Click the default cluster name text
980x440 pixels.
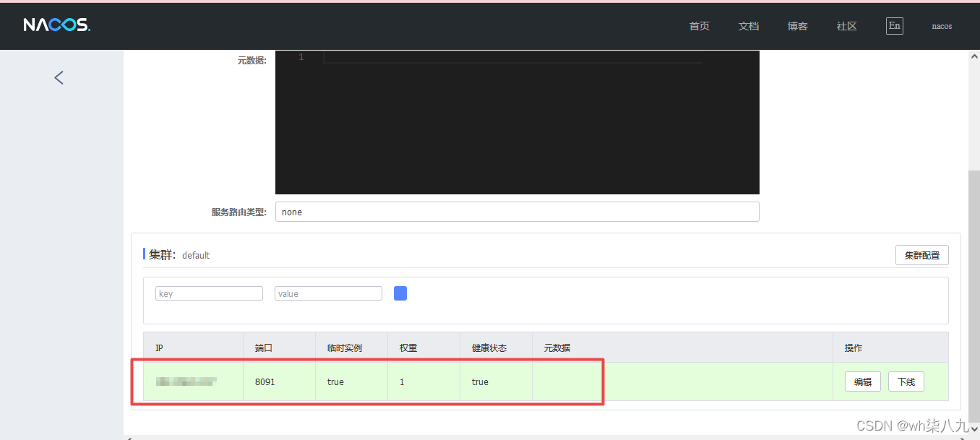[x=196, y=255]
